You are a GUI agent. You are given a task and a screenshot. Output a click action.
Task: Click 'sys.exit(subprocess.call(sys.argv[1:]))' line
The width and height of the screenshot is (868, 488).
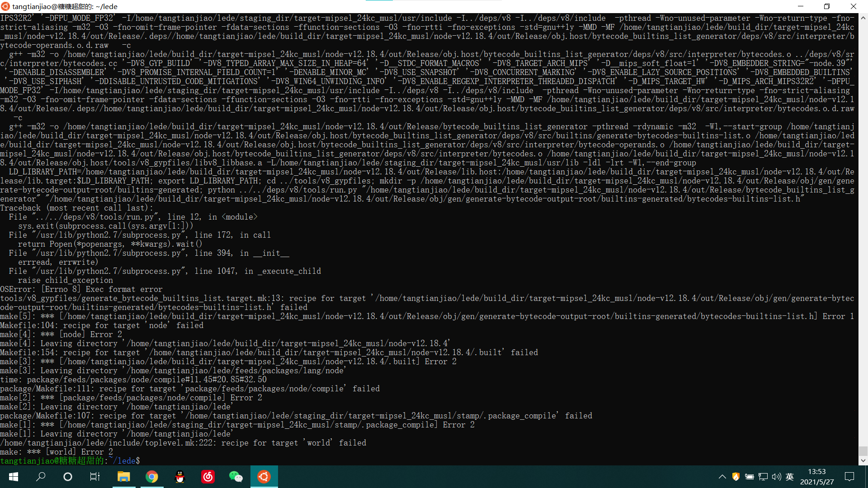(x=106, y=226)
